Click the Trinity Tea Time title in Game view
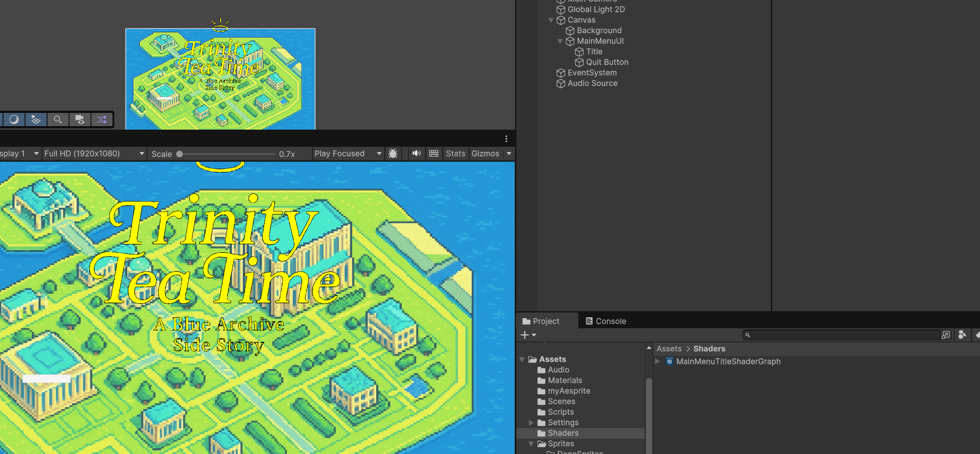This screenshot has width=980, height=454. point(215,251)
